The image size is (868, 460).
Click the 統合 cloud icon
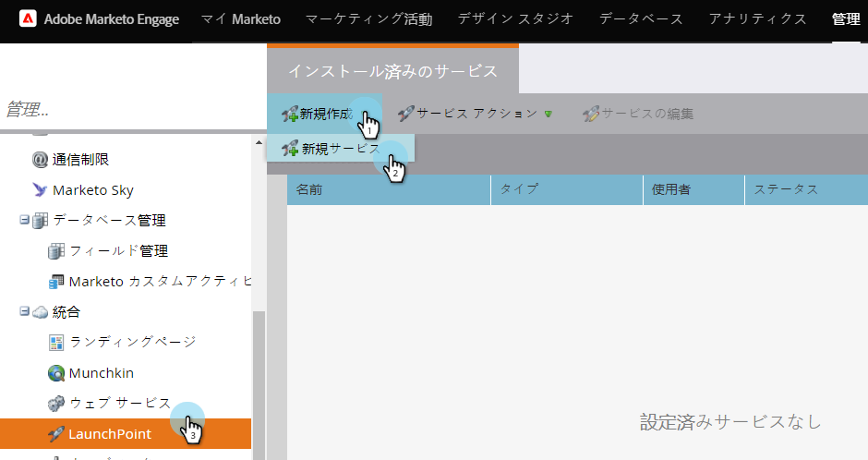coord(40,312)
